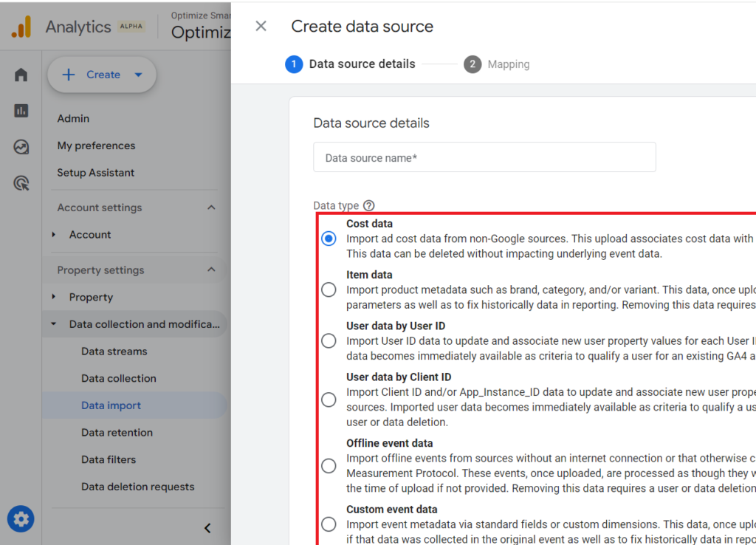Open the Reports bar chart icon

[x=21, y=111]
